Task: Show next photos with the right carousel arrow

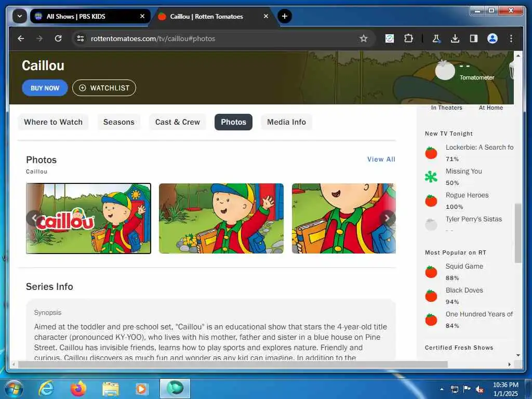Action: tap(388, 218)
